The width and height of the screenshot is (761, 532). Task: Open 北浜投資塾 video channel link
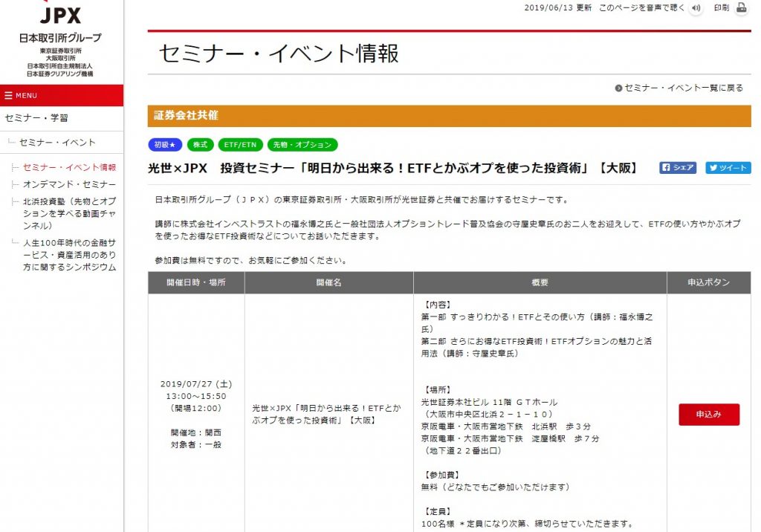[69, 213]
